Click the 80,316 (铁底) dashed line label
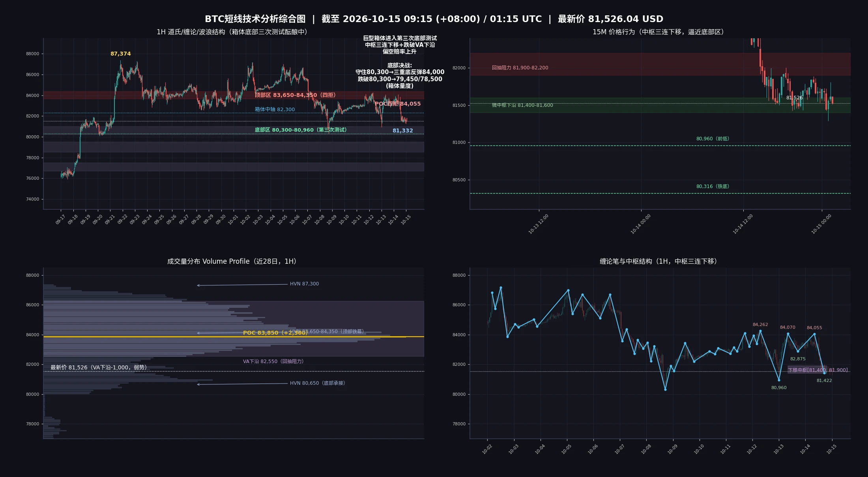 pos(713,186)
